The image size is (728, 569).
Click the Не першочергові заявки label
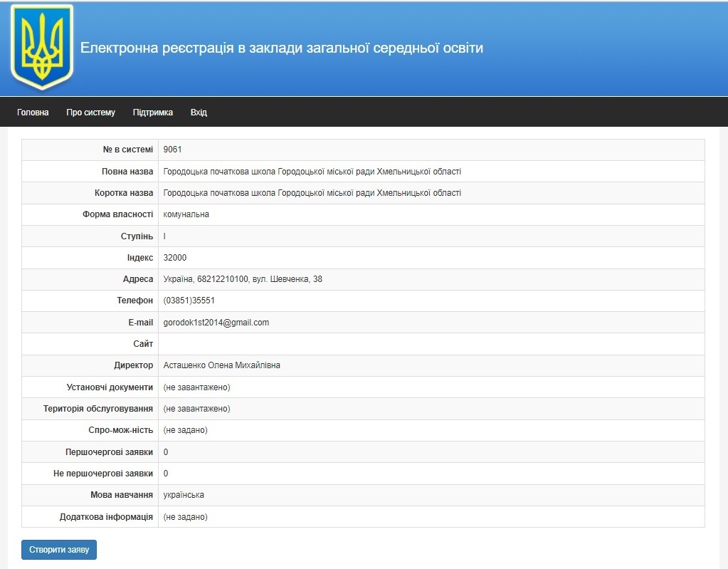pos(103,474)
